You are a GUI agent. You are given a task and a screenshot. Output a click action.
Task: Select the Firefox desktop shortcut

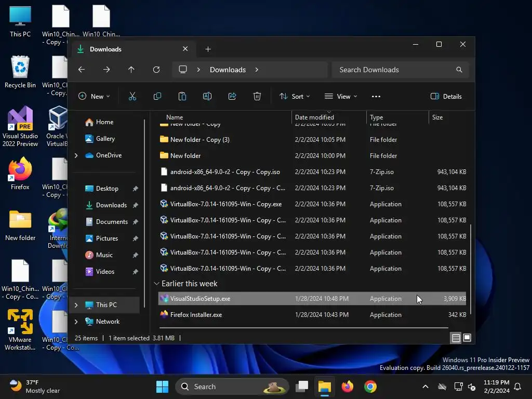(20, 174)
